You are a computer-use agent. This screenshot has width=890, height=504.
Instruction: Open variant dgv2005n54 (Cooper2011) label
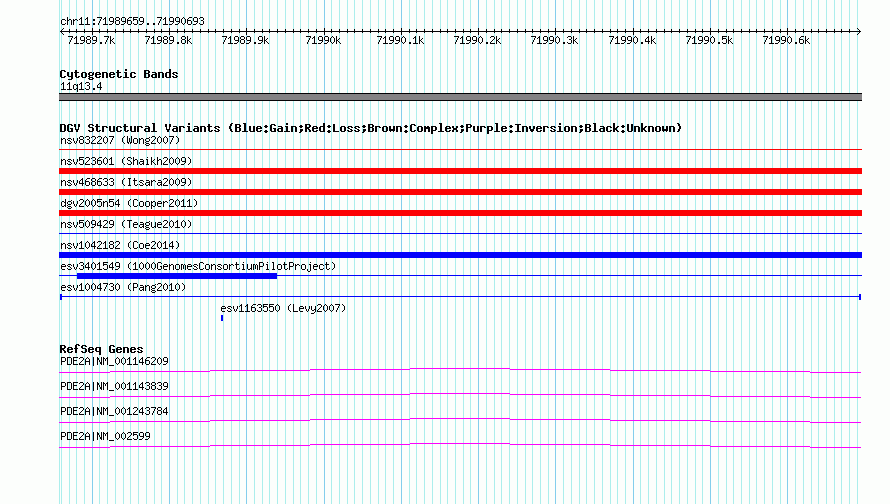[x=129, y=203]
